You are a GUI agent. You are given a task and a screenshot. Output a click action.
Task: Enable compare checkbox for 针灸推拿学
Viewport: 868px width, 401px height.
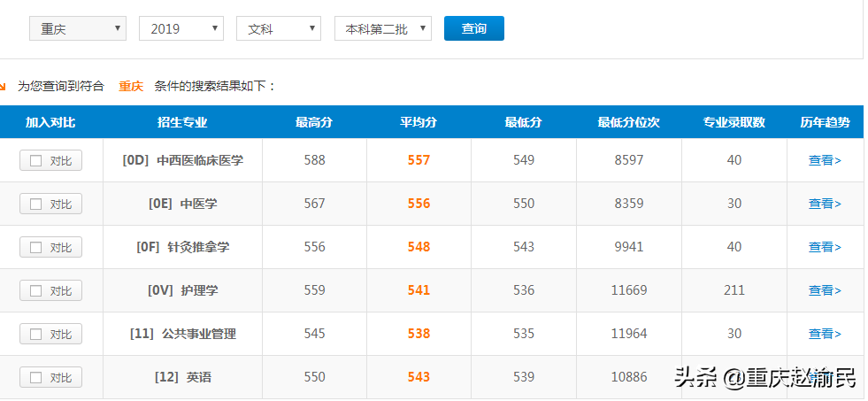click(36, 248)
